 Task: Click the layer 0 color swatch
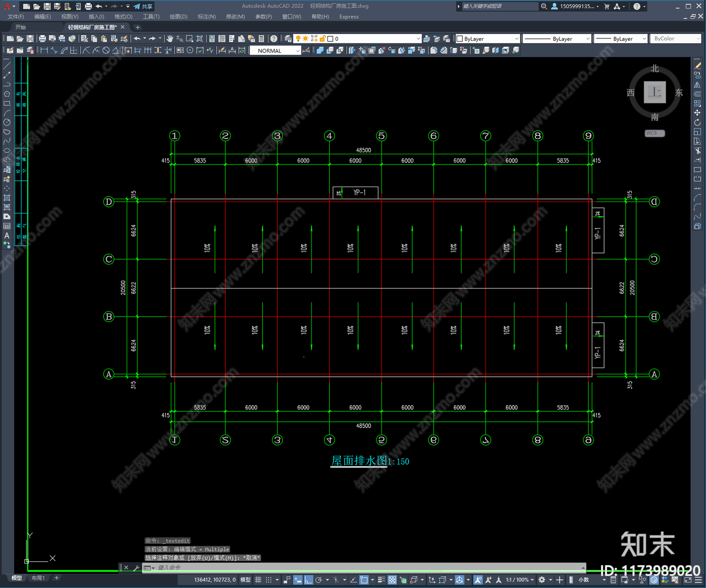coord(330,39)
